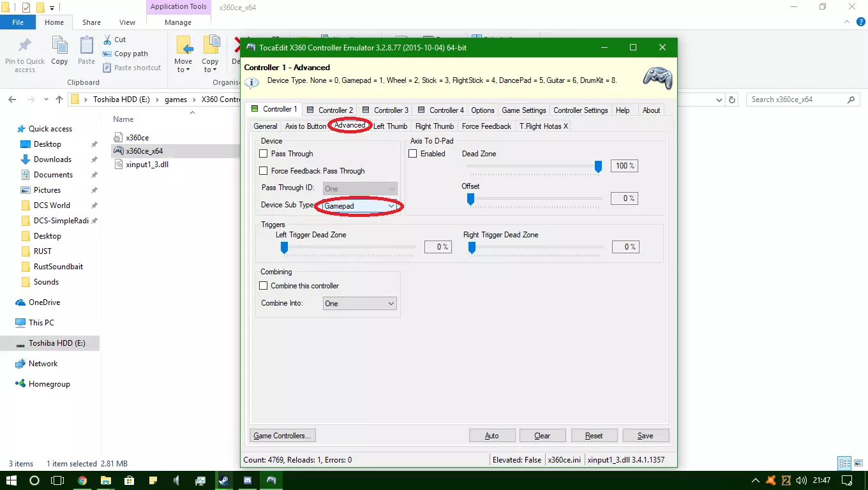This screenshot has width=868, height=490.
Task: Open the Device Sub Type dropdown
Action: (x=359, y=206)
